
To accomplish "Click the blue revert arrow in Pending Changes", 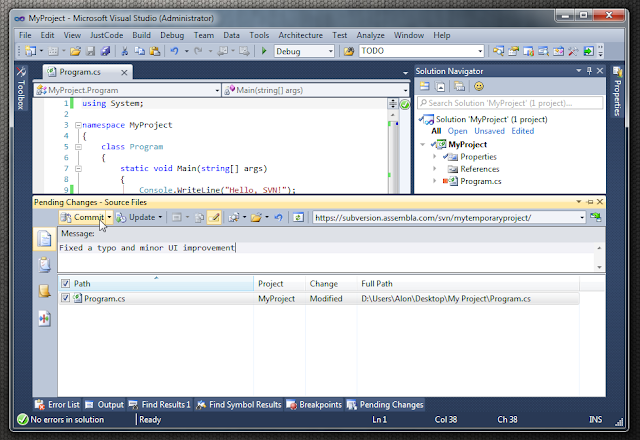I will [x=278, y=218].
